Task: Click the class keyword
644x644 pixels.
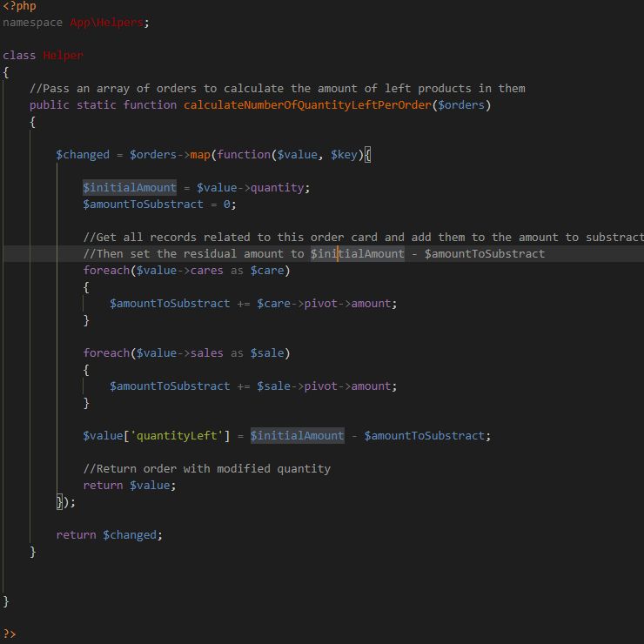Action: coord(19,56)
